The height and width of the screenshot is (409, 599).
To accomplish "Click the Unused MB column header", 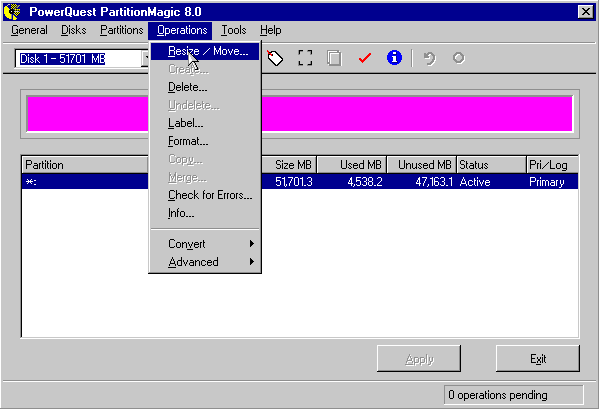I will (421, 165).
